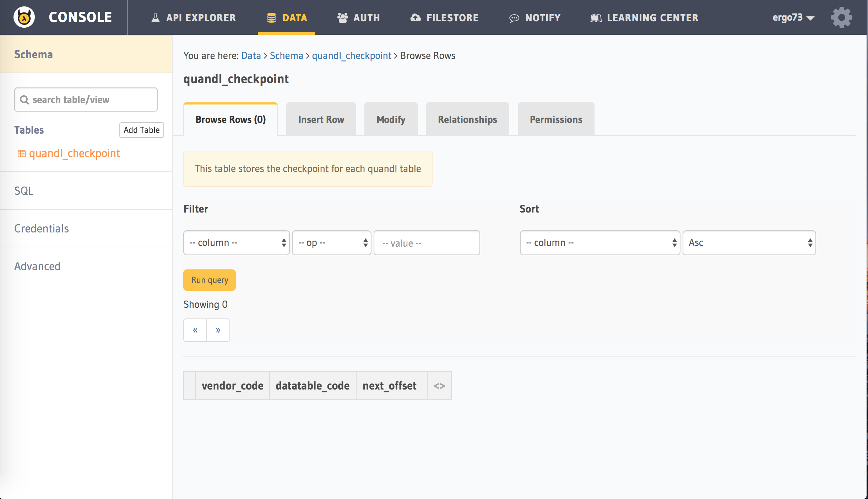Screen dimensions: 868x499
Task: Click the Data database icon
Action: point(271,18)
